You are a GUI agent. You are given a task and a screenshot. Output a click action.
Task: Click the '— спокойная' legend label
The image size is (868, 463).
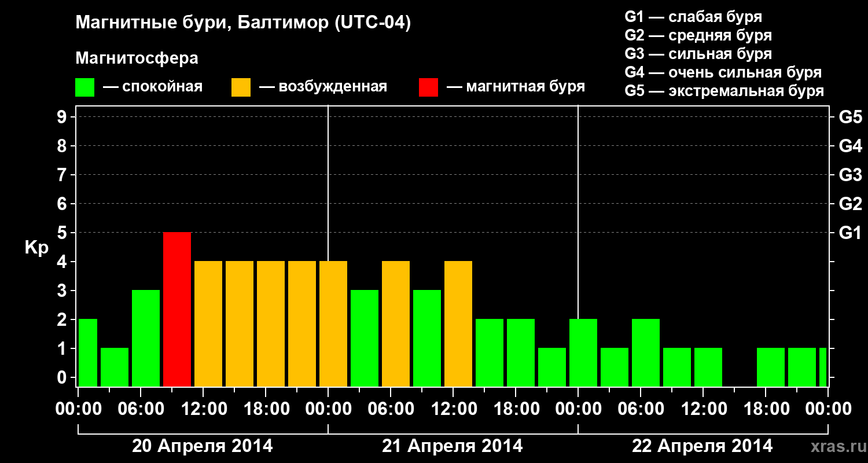click(x=153, y=87)
